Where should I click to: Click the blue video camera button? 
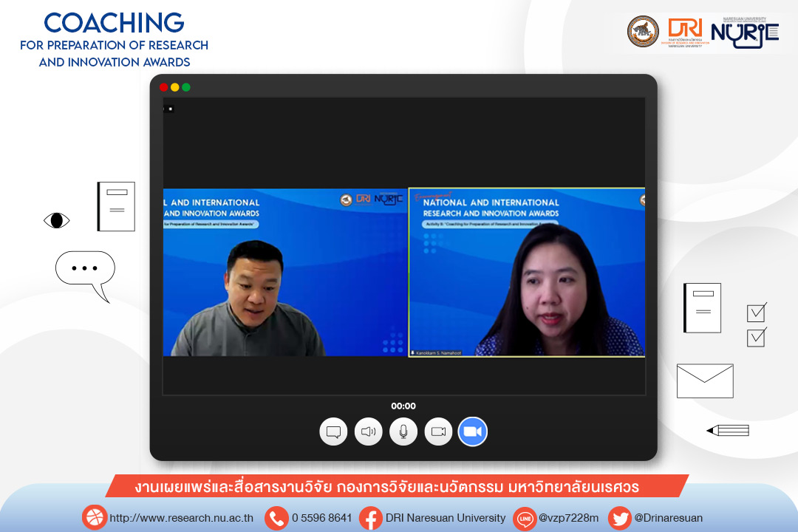[x=473, y=432]
